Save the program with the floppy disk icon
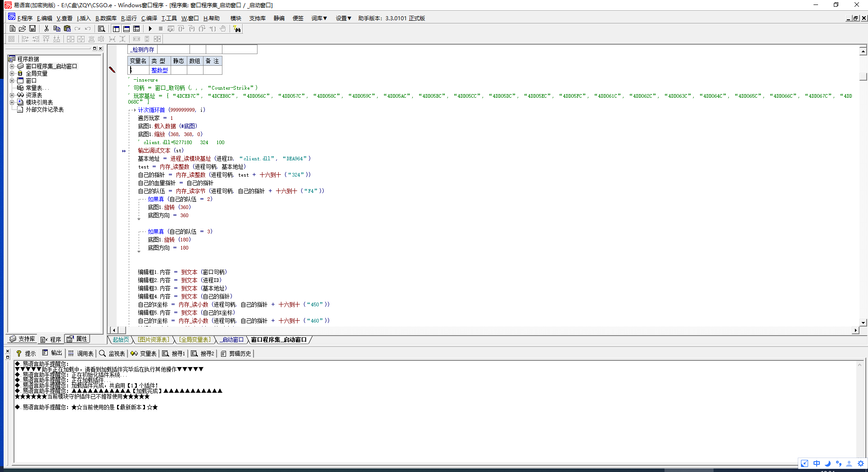 (32, 28)
